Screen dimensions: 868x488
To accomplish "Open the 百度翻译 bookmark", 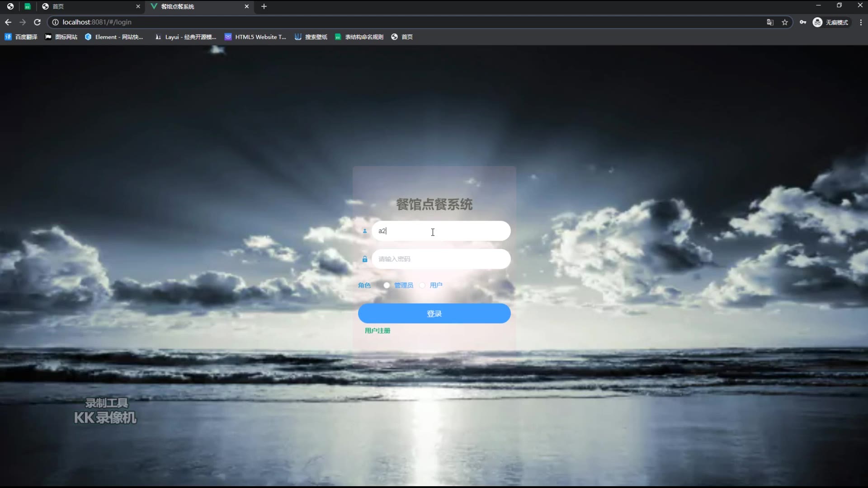I will tap(21, 37).
